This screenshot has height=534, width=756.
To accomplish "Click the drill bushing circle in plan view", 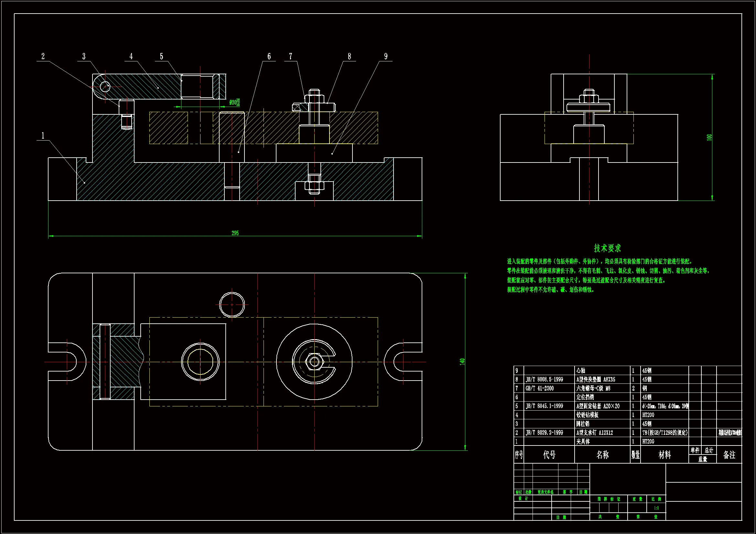I will (200, 362).
